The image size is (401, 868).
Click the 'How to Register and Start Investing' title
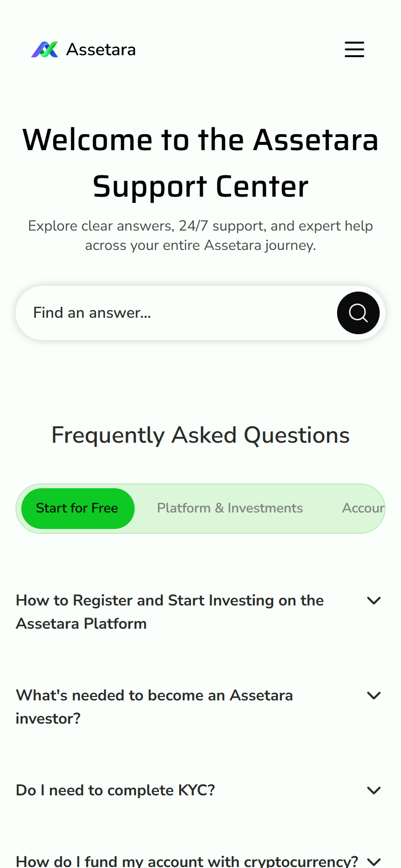pyautogui.click(x=170, y=611)
